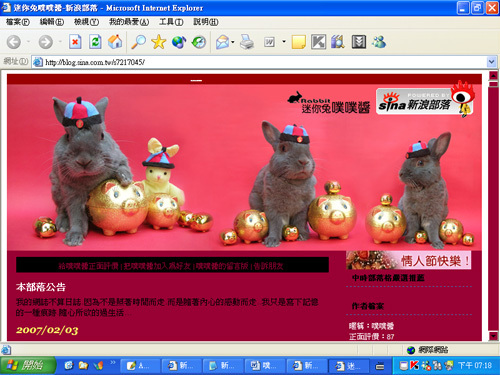Screen dimensions: 500x375
Task: Click the 迷你兔噗噗醬 blog title logo
Action: click(x=329, y=103)
